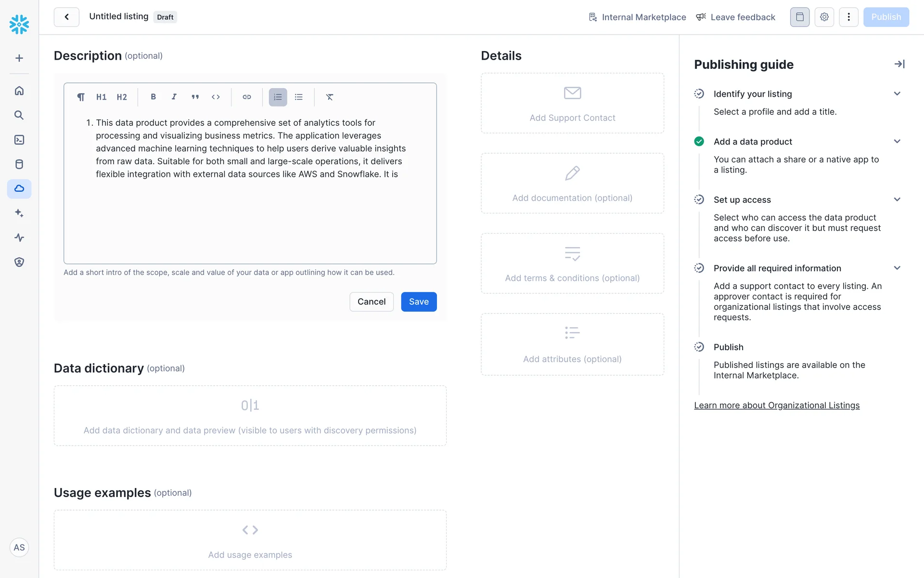Open the Search icon in the sidebar
Viewport: 924px width, 578px height.
tap(19, 115)
